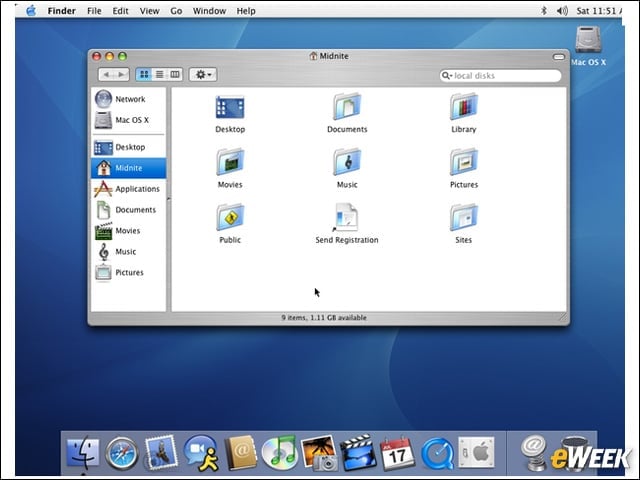Open the Action gear dropdown menu

(x=203, y=75)
